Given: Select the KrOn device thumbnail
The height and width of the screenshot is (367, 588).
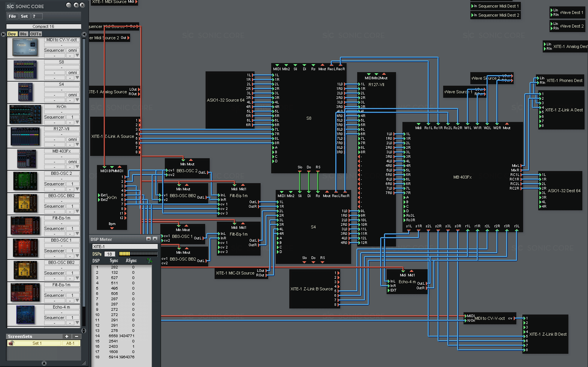Looking at the screenshot, I should tap(25, 114).
